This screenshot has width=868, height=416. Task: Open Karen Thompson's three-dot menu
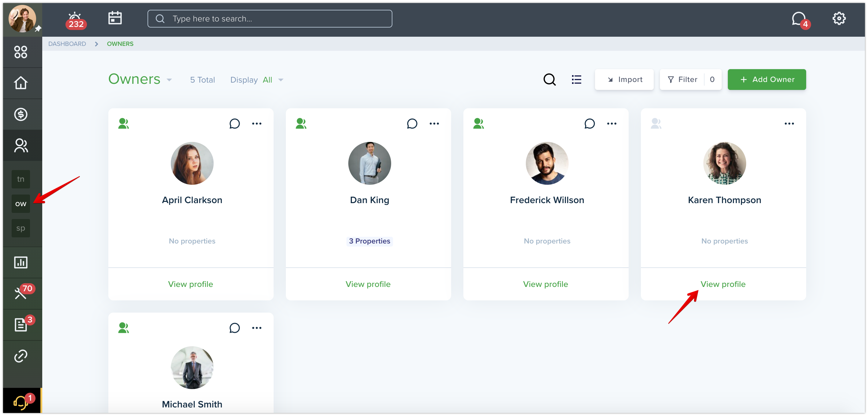point(789,124)
